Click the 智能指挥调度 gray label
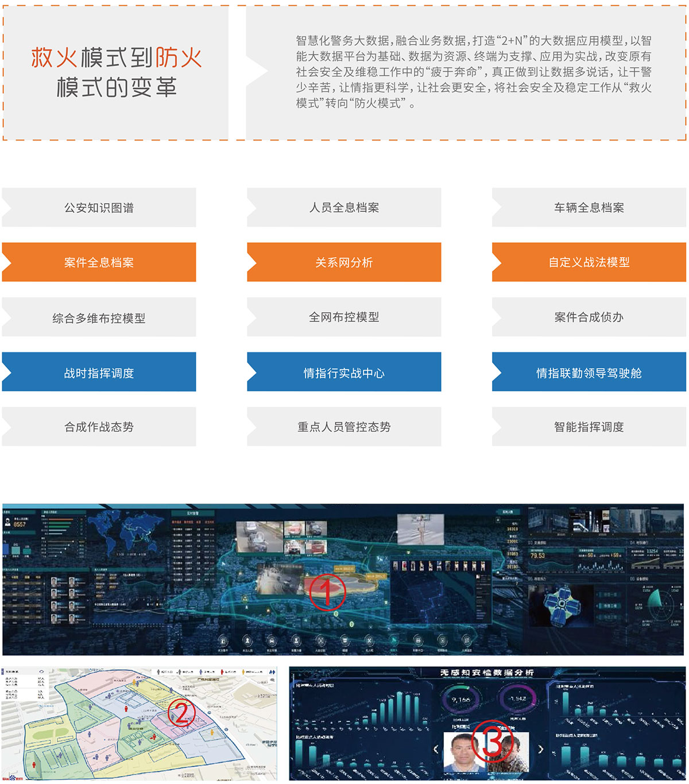The image size is (689, 784). (589, 427)
